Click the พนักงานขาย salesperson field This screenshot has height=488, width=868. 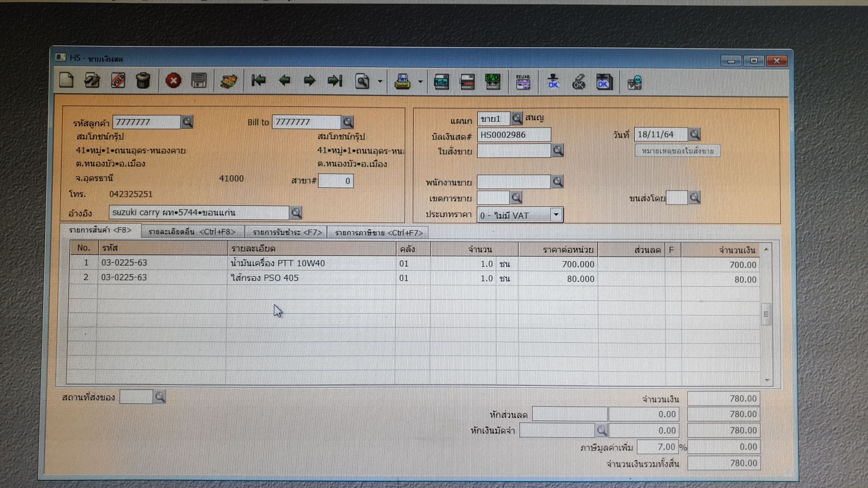(x=514, y=182)
